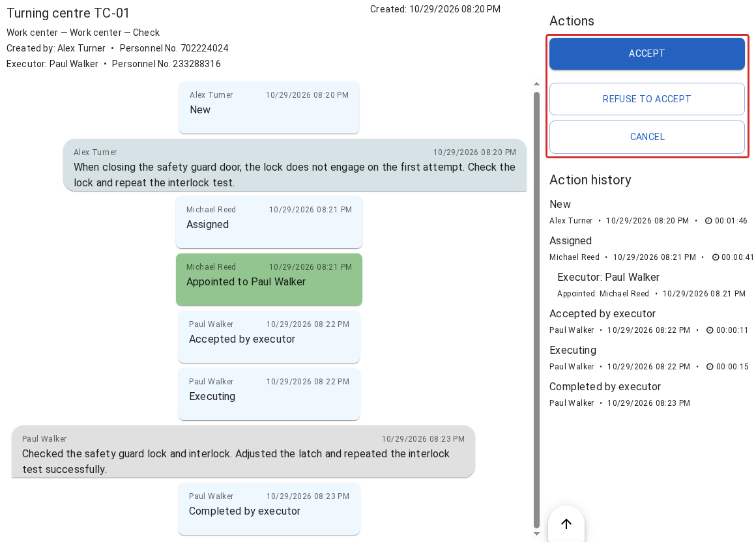Click 'Personnel No. 702224024' text

tap(174, 48)
